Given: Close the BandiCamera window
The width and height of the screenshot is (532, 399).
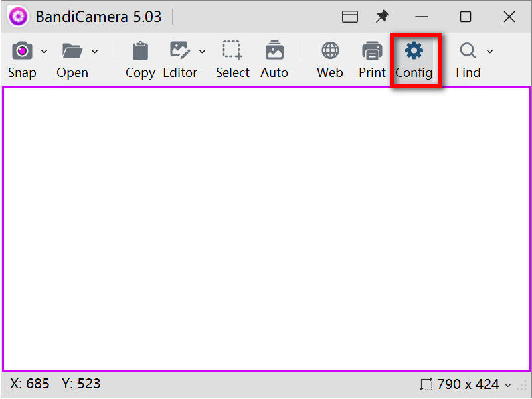Looking at the screenshot, I should click(x=509, y=17).
